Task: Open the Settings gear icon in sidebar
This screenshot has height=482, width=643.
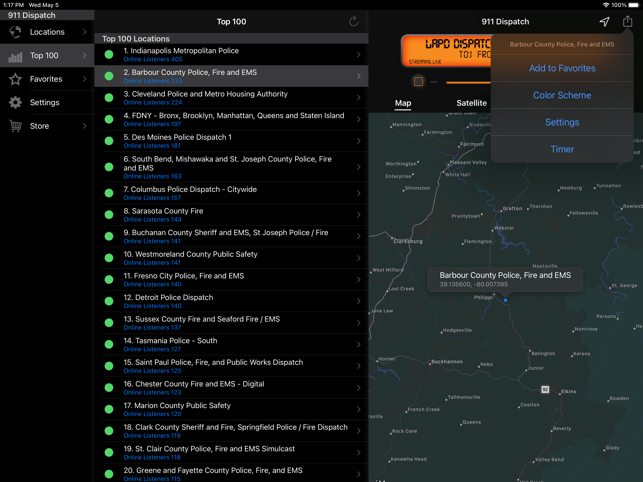Action: (15, 103)
